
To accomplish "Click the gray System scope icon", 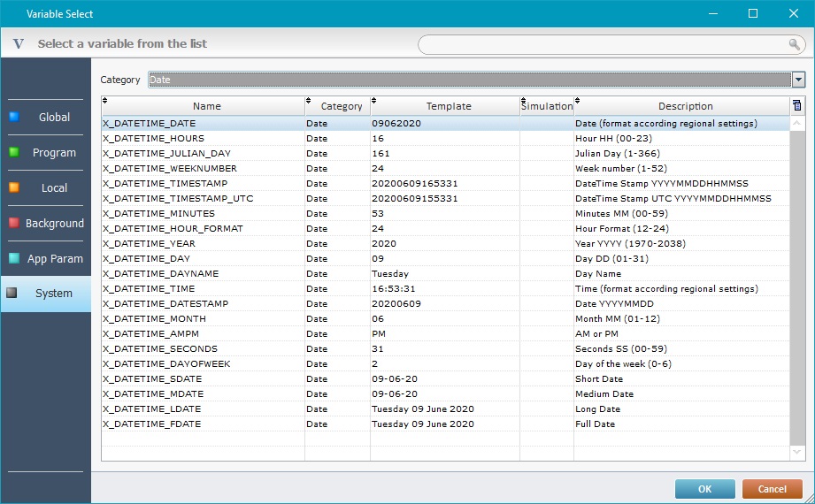I will tap(12, 293).
